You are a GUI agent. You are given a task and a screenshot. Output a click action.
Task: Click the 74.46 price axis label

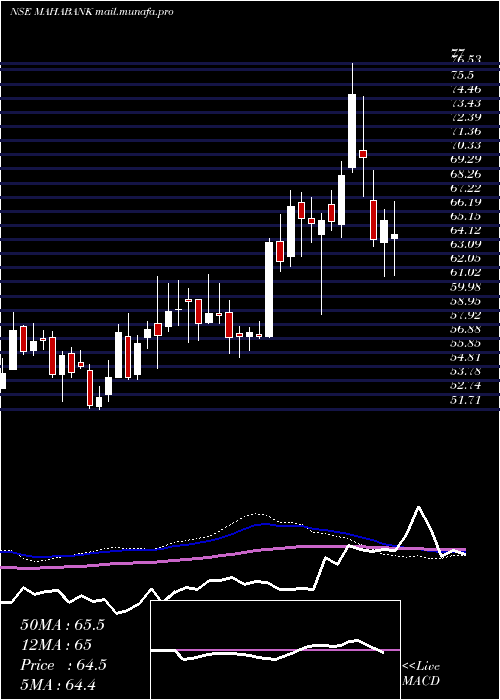click(467, 89)
